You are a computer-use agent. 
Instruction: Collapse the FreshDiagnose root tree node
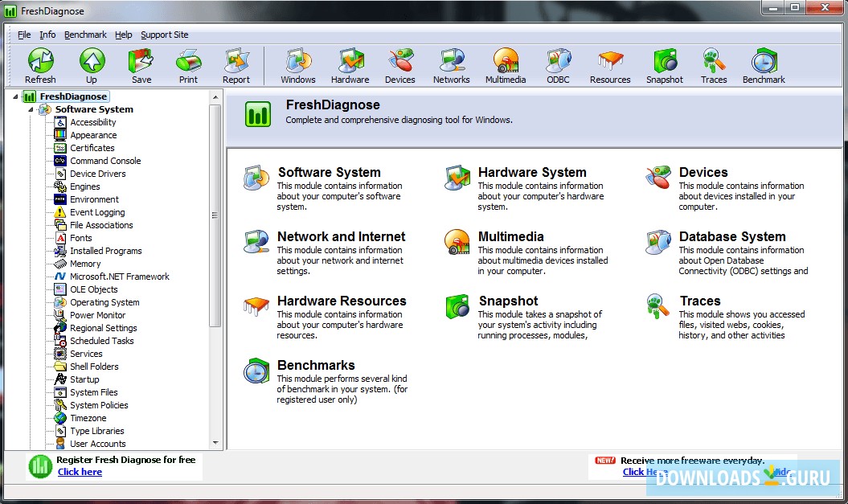click(16, 96)
